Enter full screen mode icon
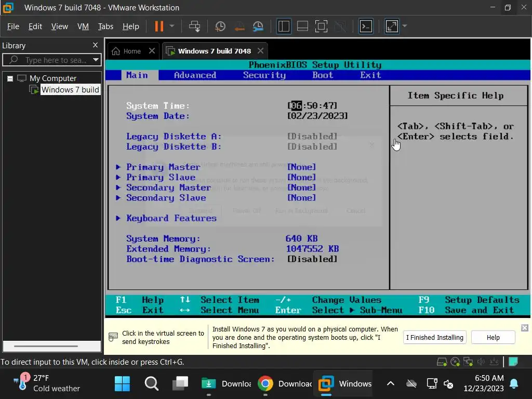The image size is (532, 399). click(x=321, y=26)
